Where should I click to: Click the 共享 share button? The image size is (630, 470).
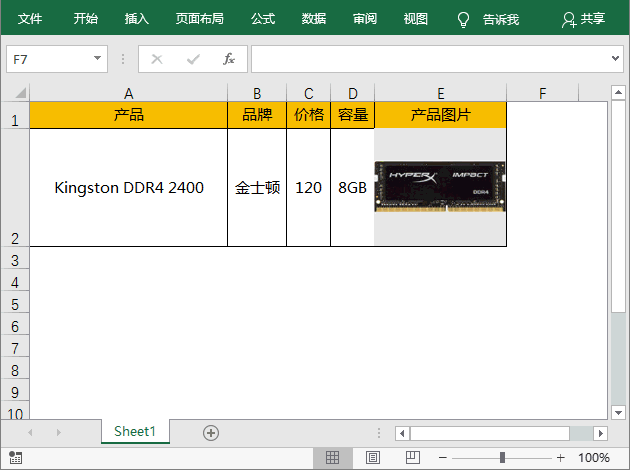tap(583, 19)
